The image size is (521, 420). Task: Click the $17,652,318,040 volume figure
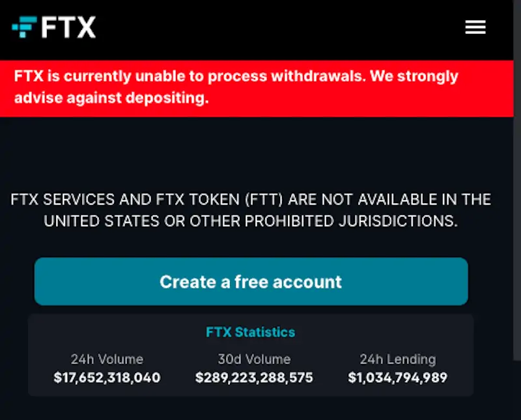coord(107,378)
